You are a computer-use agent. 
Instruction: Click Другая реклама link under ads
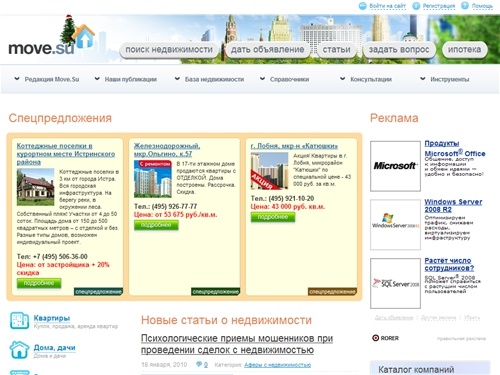coord(438,318)
